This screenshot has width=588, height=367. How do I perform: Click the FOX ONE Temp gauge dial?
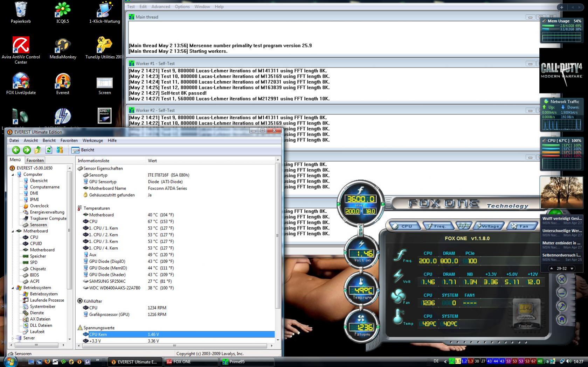point(361,290)
